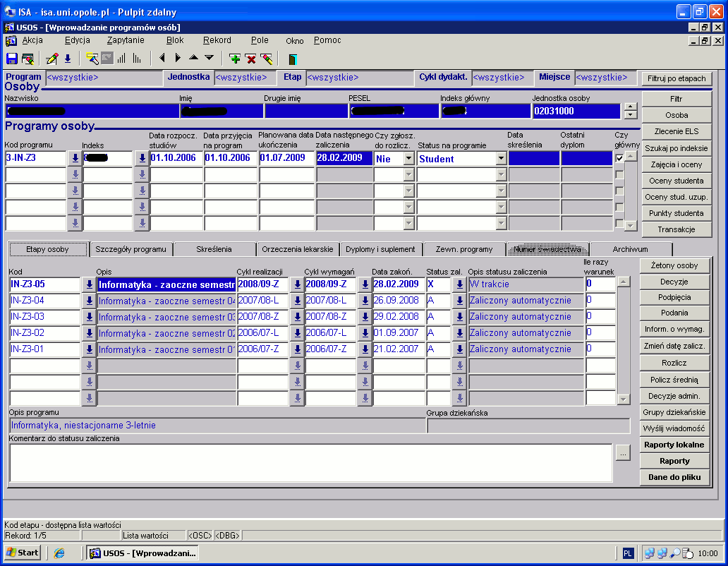The height and width of the screenshot is (566, 728).
Task: Click the Raporty lokalne button
Action: [674, 445]
